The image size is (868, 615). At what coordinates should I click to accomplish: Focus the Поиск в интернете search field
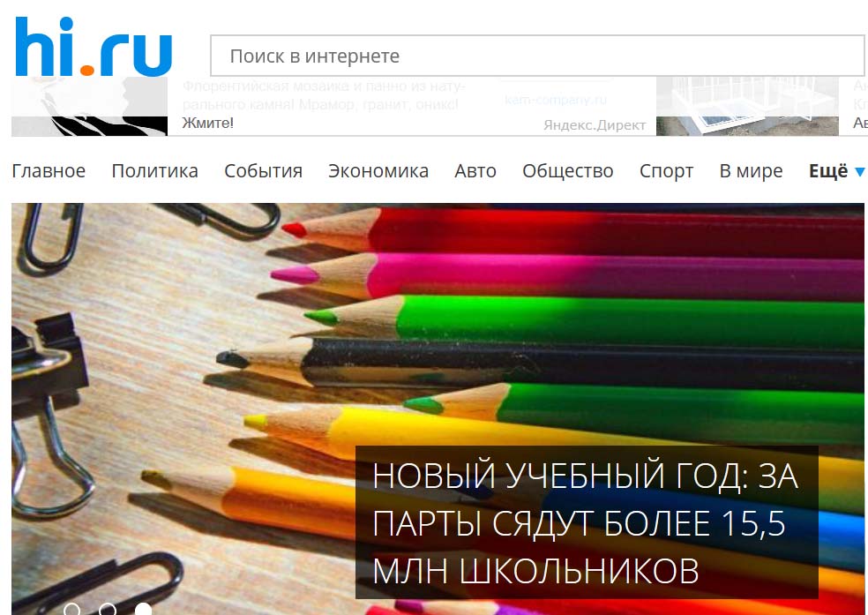(x=537, y=56)
